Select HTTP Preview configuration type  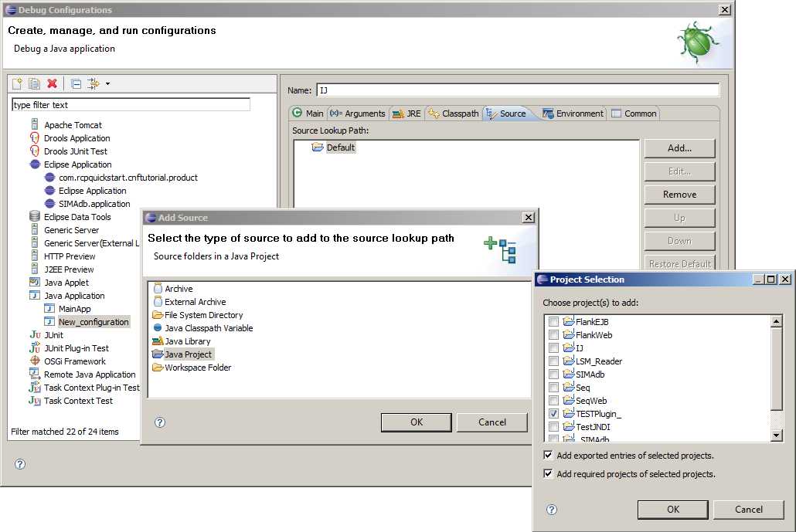pyautogui.click(x=70, y=256)
